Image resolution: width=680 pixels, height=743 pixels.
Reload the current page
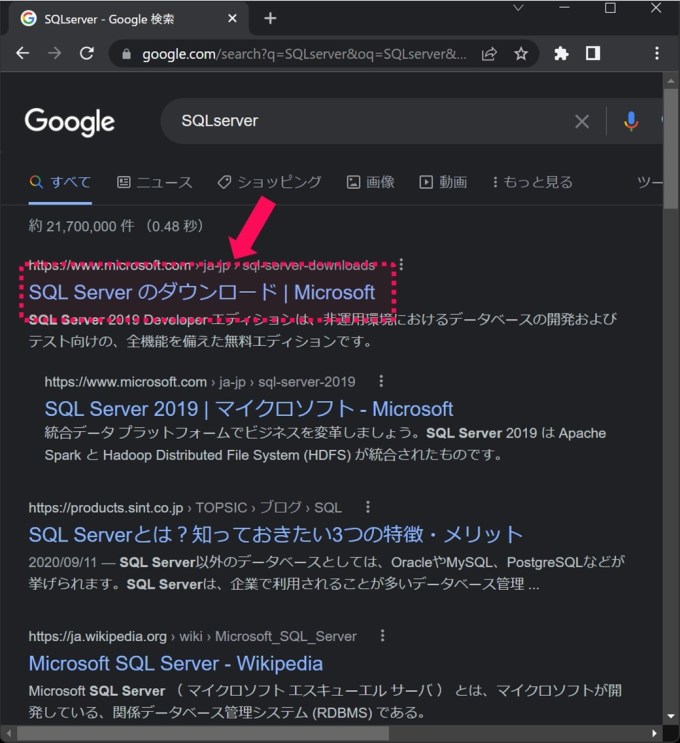87,53
